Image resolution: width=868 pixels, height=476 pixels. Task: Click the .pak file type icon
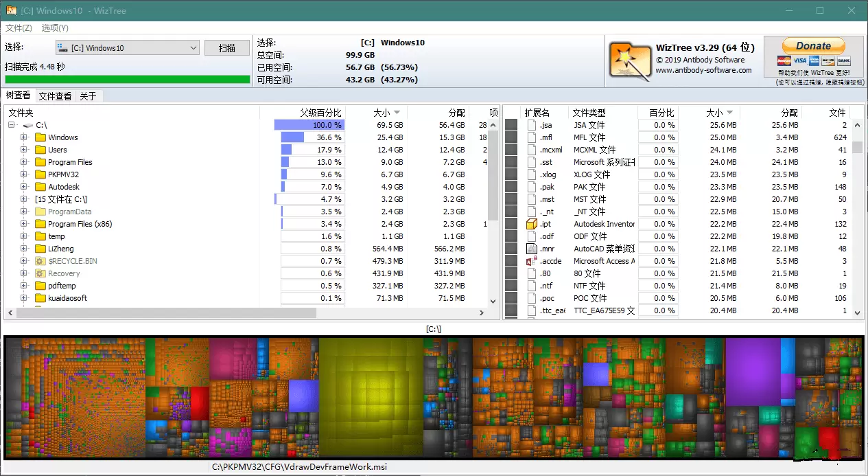(x=531, y=187)
